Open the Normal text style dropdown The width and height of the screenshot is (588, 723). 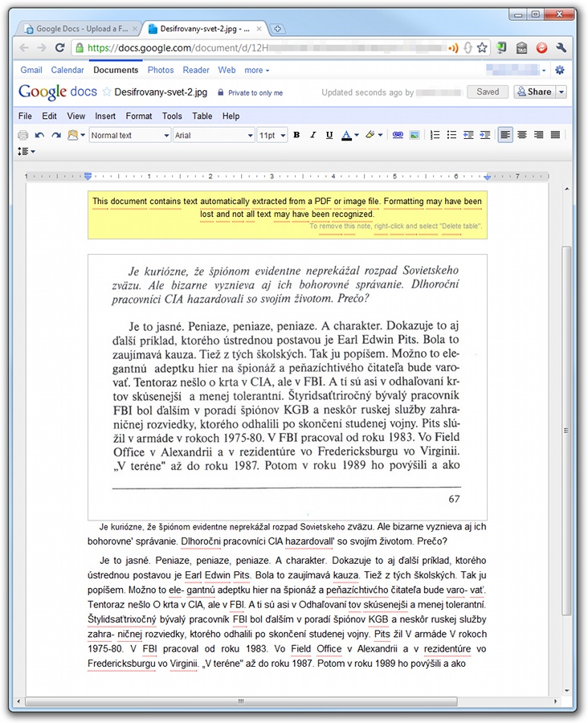click(x=129, y=136)
